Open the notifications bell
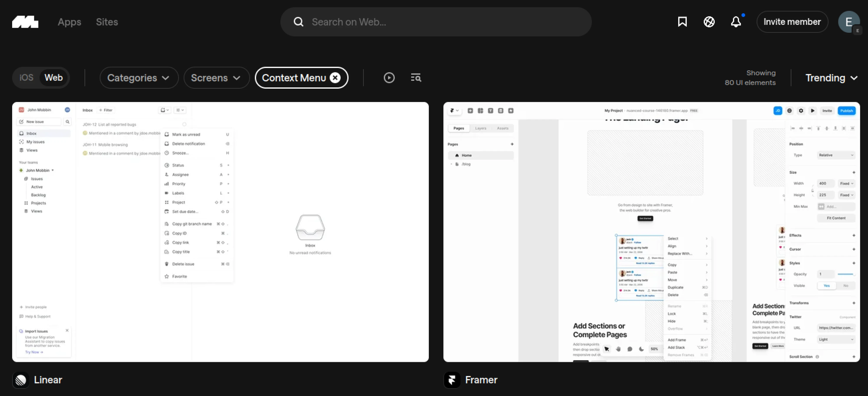This screenshot has width=868, height=396. click(x=736, y=22)
